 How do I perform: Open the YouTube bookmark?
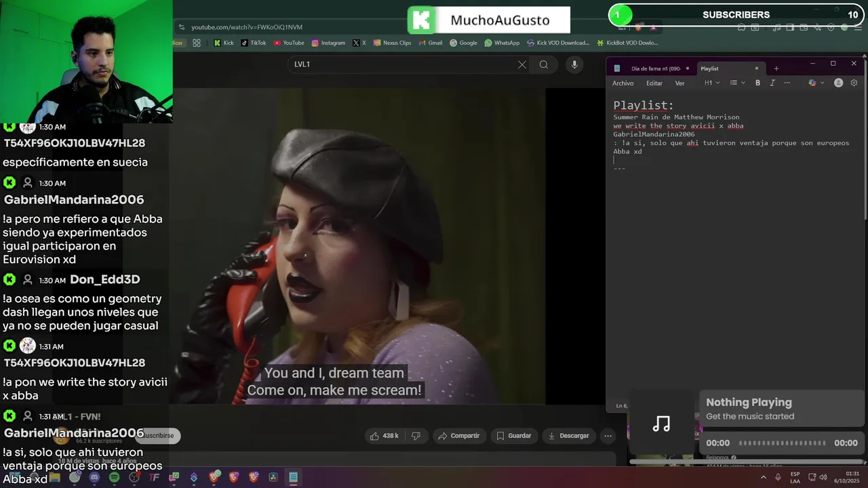click(x=289, y=43)
